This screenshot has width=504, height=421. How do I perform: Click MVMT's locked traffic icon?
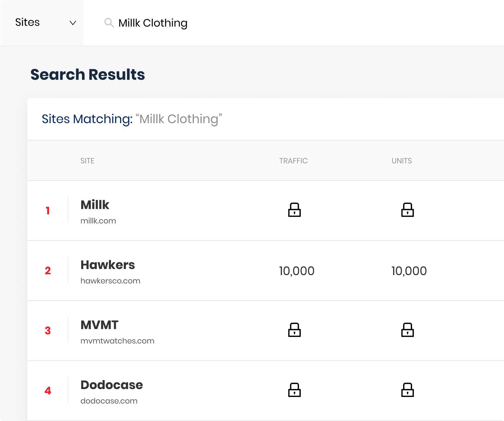point(294,330)
